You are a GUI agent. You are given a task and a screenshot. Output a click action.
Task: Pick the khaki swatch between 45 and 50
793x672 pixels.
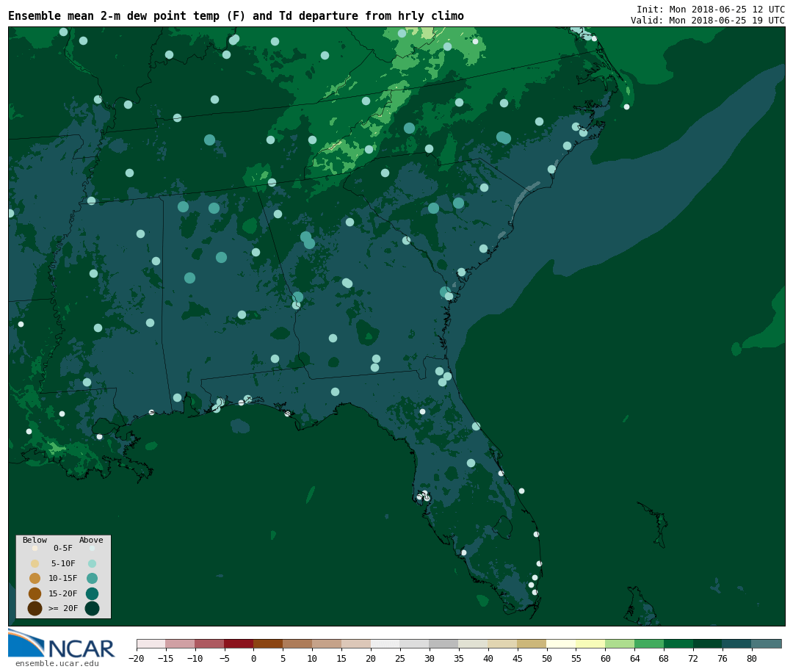[532, 643]
